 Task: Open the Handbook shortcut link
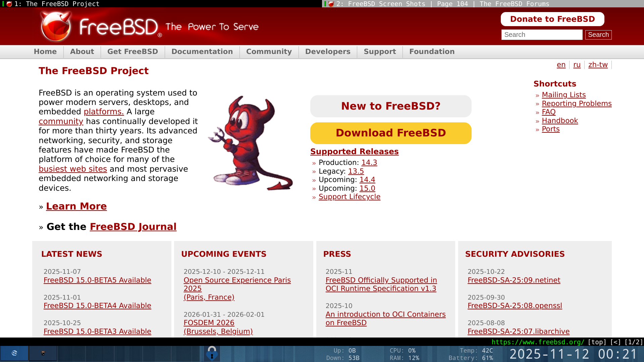point(559,121)
